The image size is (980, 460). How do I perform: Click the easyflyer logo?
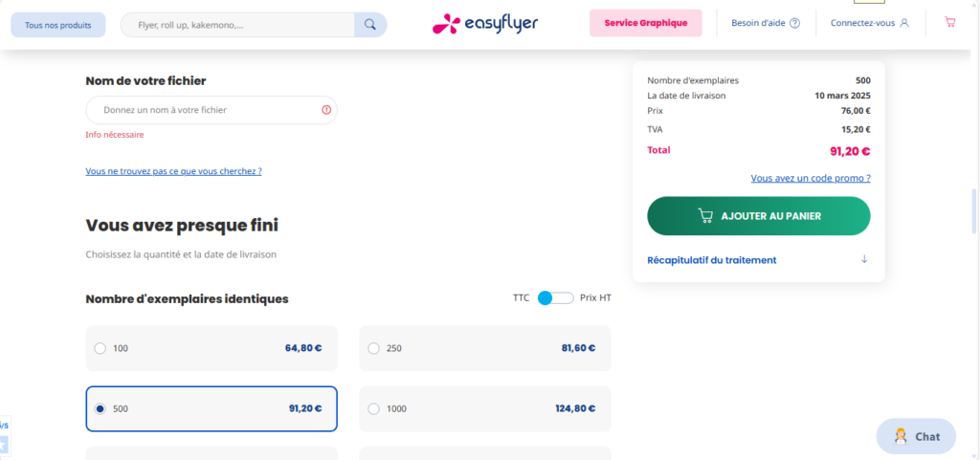[485, 24]
